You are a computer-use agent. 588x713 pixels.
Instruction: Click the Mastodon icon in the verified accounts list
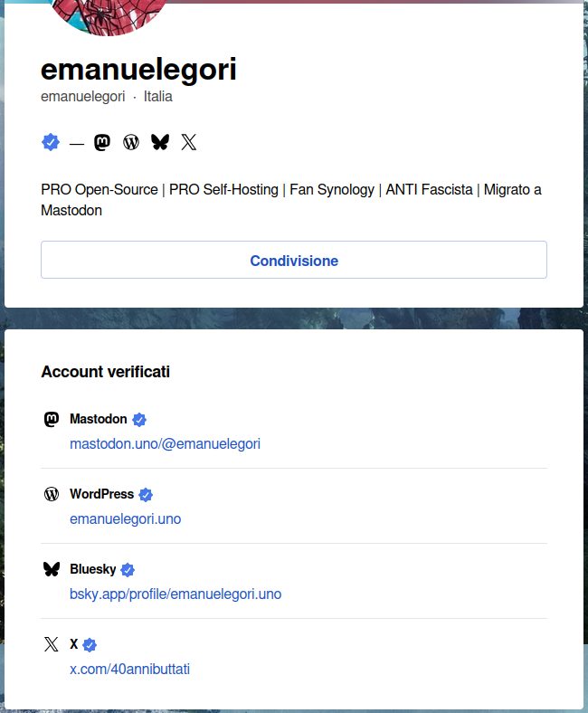pyautogui.click(x=52, y=420)
